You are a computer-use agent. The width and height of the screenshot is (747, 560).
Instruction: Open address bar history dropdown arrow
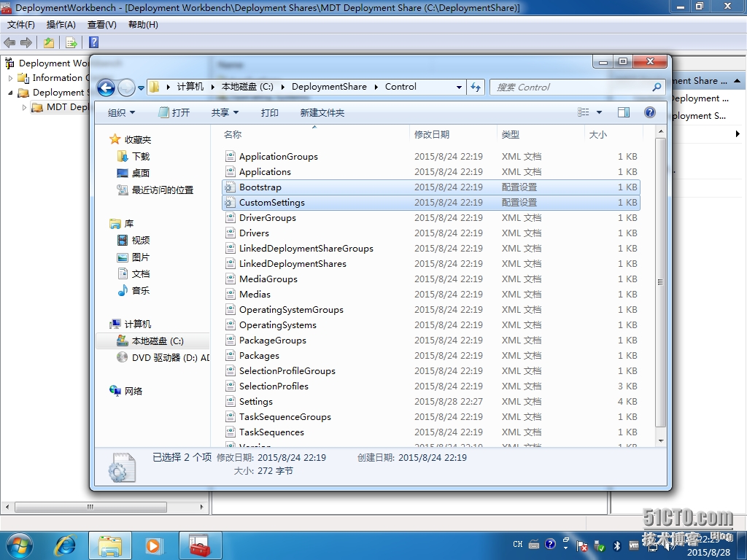pyautogui.click(x=459, y=87)
